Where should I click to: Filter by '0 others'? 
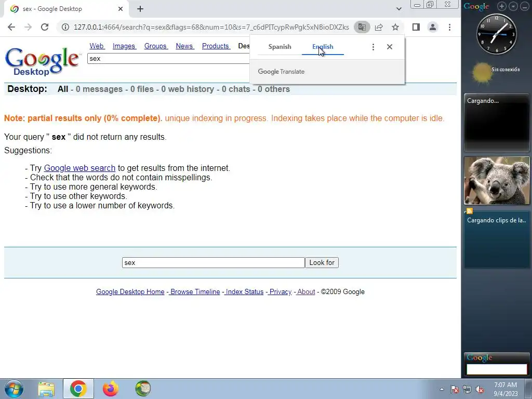click(x=273, y=89)
